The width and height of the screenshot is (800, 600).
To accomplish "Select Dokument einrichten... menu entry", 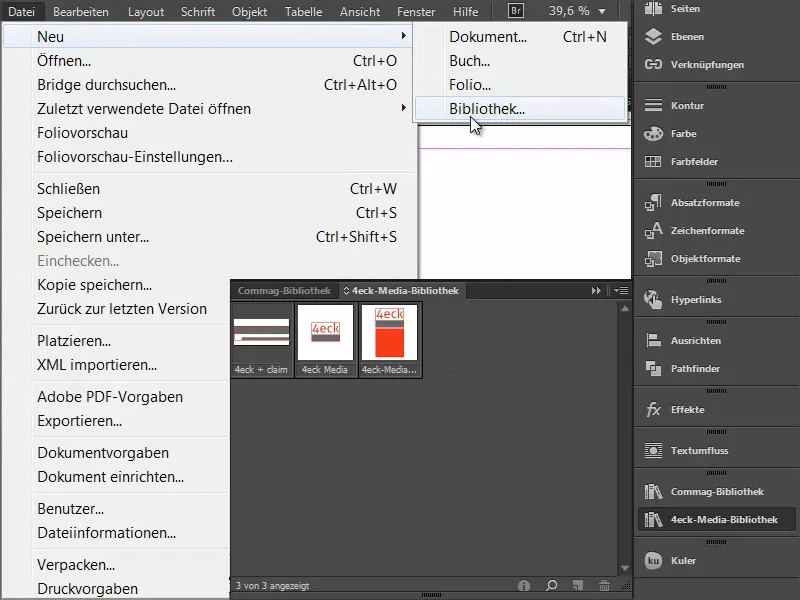I will coord(117,477).
